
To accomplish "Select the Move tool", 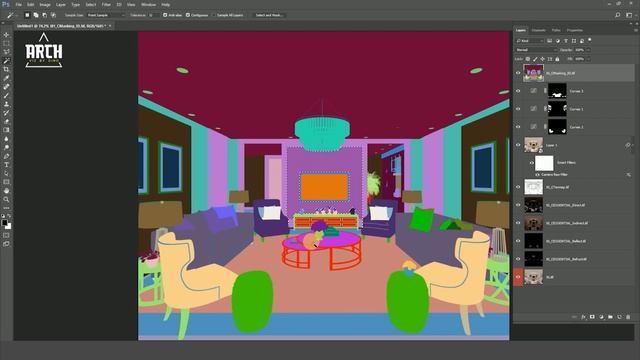I will (x=6, y=35).
